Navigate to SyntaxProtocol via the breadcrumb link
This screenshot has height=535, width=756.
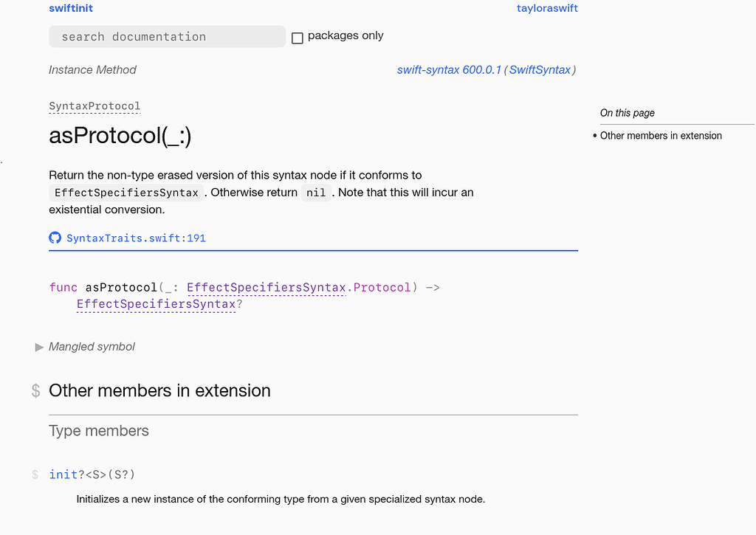94,106
